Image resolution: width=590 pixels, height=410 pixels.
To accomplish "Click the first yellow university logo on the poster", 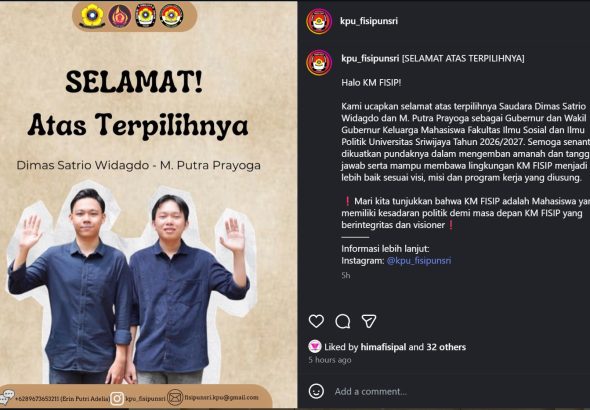I will [92, 17].
